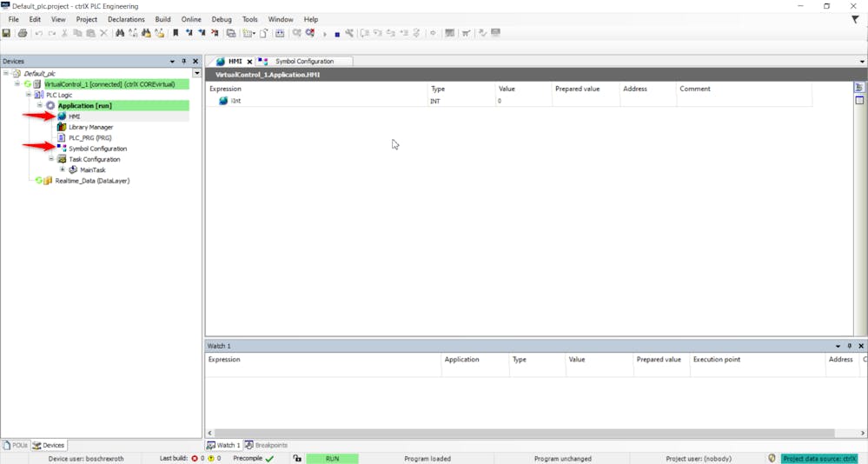Click 'Program loaded' status text

tap(427, 459)
